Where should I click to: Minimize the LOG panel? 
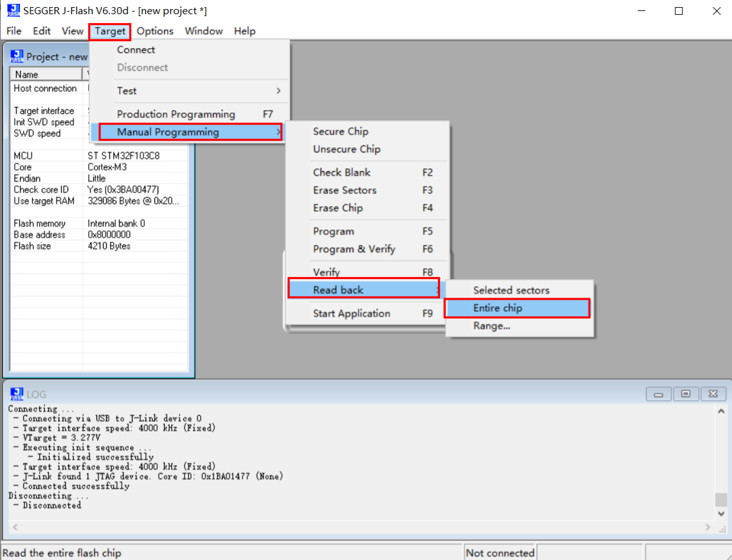(658, 394)
